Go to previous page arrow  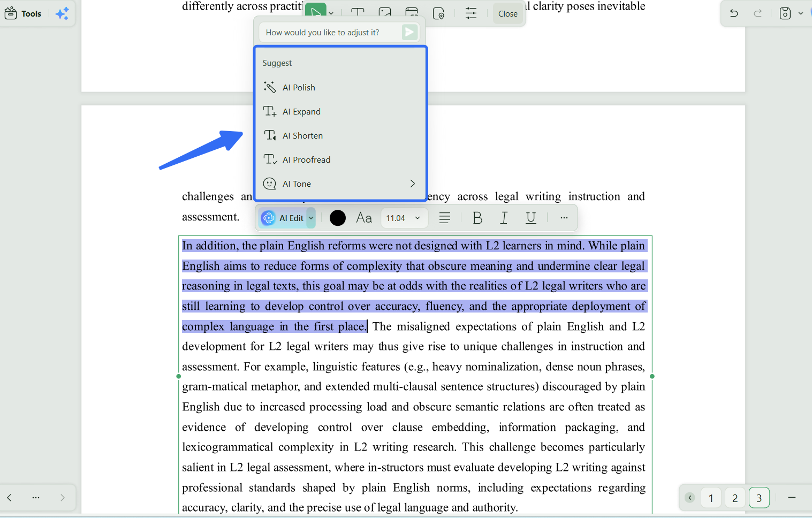[9, 498]
